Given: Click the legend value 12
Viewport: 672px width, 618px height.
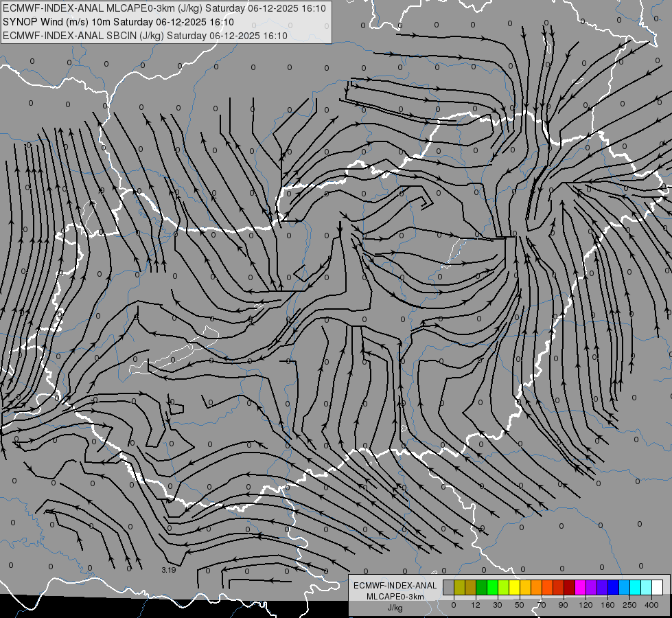Looking at the screenshot, I should coord(476,605).
